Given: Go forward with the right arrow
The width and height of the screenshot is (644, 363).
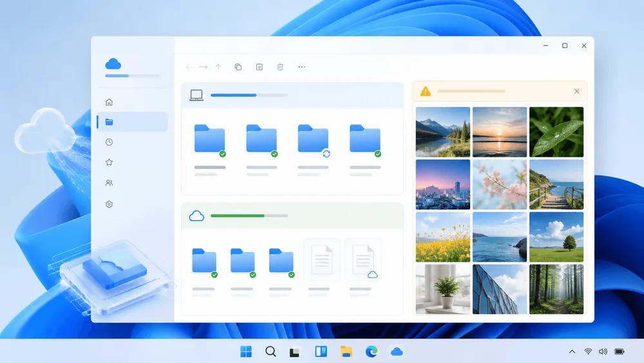Looking at the screenshot, I should tap(204, 67).
